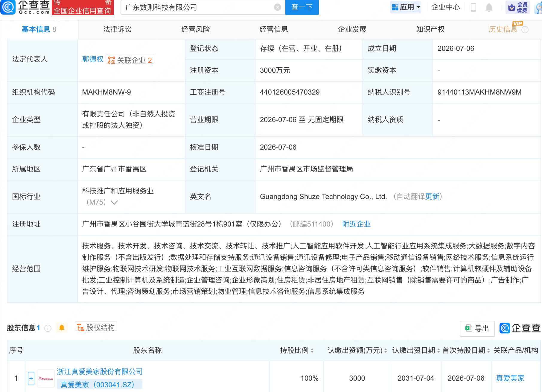
Task: Click the VIP membership renewal crown icon
Action: [517, 7]
